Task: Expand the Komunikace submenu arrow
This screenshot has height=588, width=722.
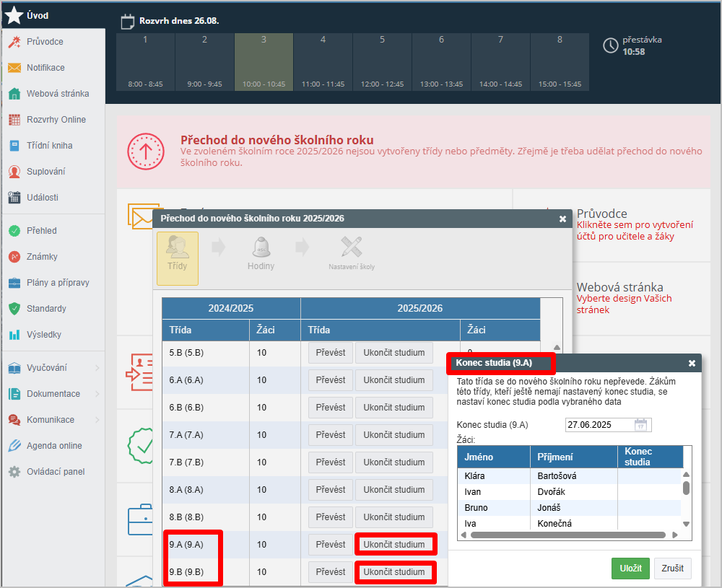Action: 97,420
